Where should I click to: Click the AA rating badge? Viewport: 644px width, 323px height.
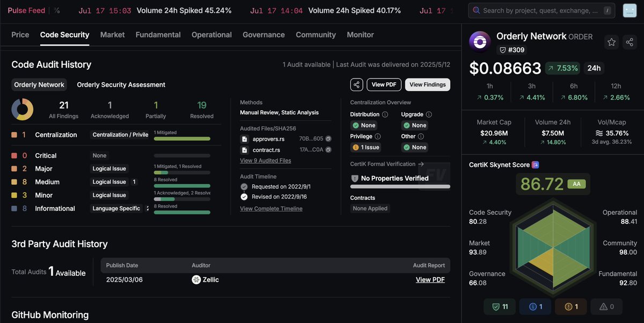pyautogui.click(x=577, y=184)
